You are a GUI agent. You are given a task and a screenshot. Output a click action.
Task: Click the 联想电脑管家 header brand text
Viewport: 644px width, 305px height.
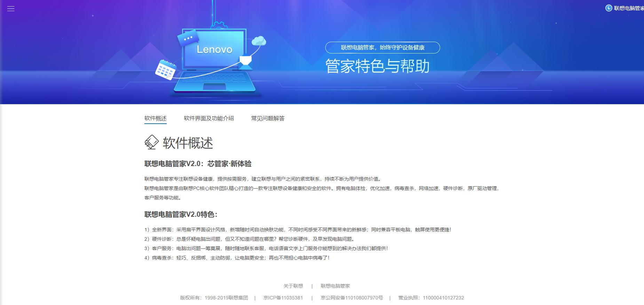(x=629, y=8)
